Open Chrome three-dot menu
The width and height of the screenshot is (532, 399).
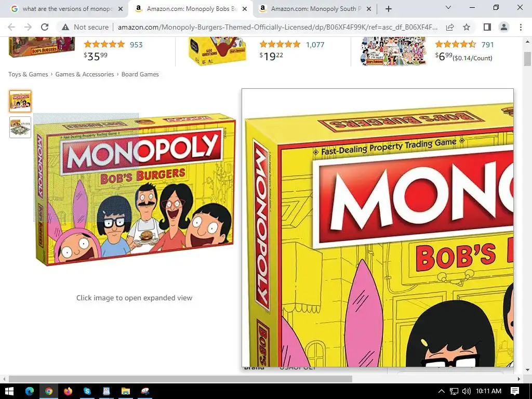pyautogui.click(x=521, y=27)
